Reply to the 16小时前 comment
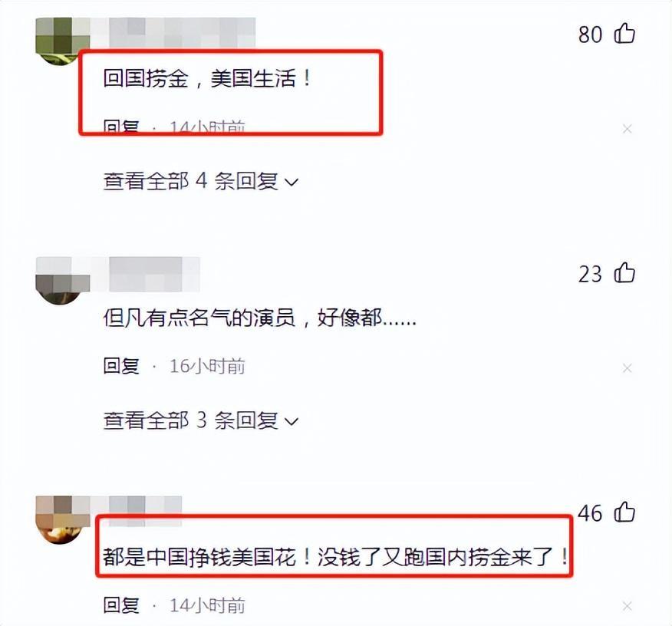 [121, 367]
